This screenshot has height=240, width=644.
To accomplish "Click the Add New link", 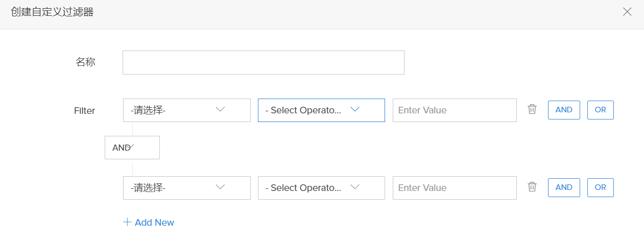I will coord(154,223).
